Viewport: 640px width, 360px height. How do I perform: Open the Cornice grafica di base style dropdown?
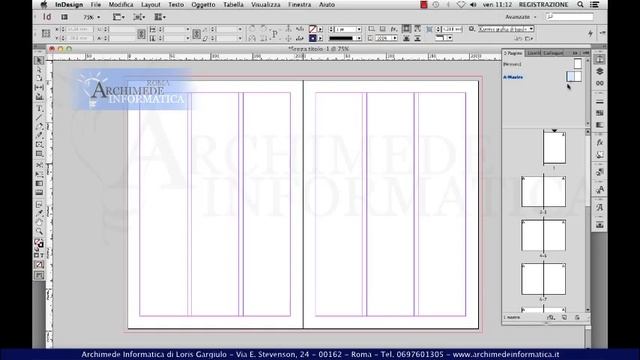point(506,29)
